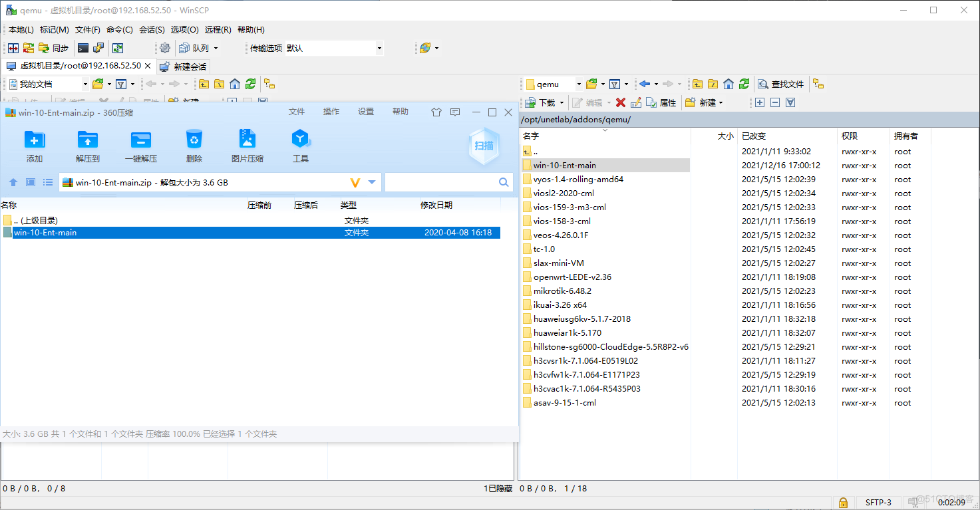Click 解压到 extract-to button in 360压缩
The height and width of the screenshot is (510, 980).
88,146
